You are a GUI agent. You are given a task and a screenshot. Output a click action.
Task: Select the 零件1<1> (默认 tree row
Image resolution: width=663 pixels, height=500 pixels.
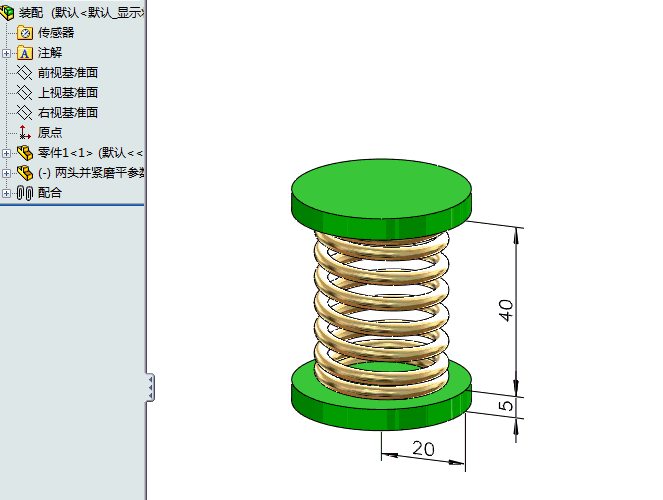90,153
